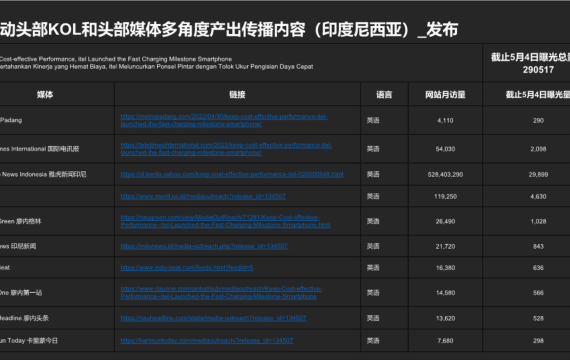570x360 pixels.
Task: Open the indonews.id media-outreach link
Action: [x=204, y=246]
